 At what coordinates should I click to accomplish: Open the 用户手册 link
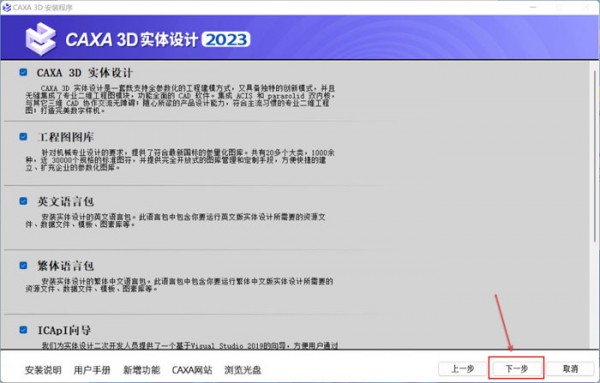(92, 370)
